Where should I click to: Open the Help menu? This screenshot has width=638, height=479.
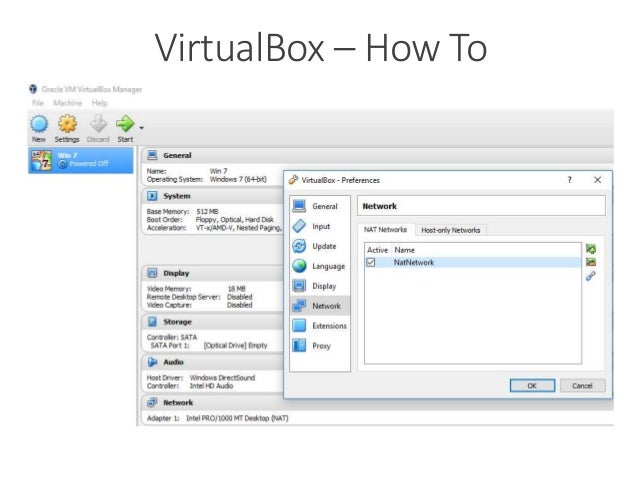tap(100, 103)
